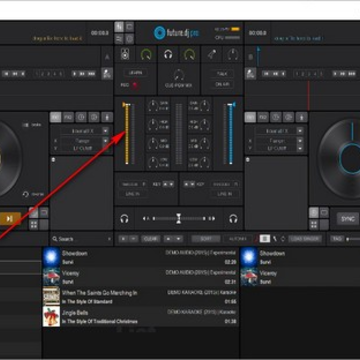The height and width of the screenshot is (360, 360).
Task: Enable deck B headphone cue monitoring
Action: point(233,219)
